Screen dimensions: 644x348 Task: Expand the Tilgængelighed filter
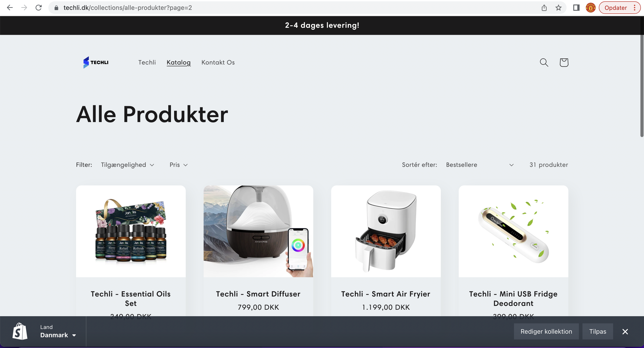click(x=128, y=165)
